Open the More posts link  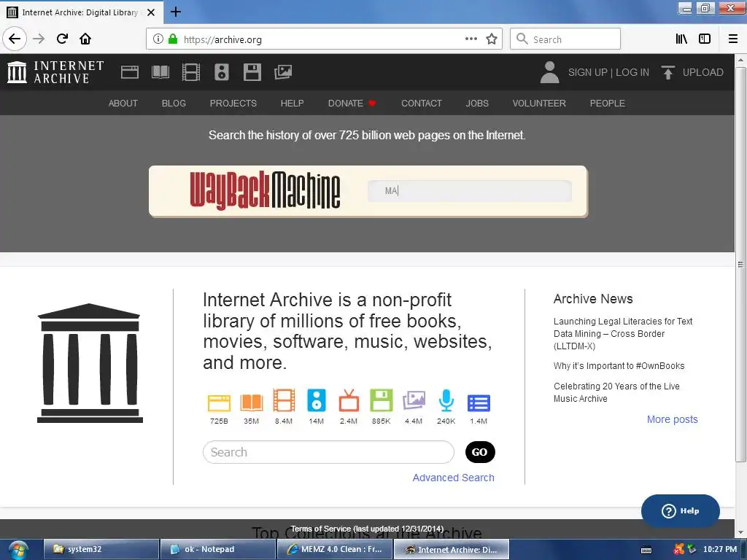[x=672, y=419]
